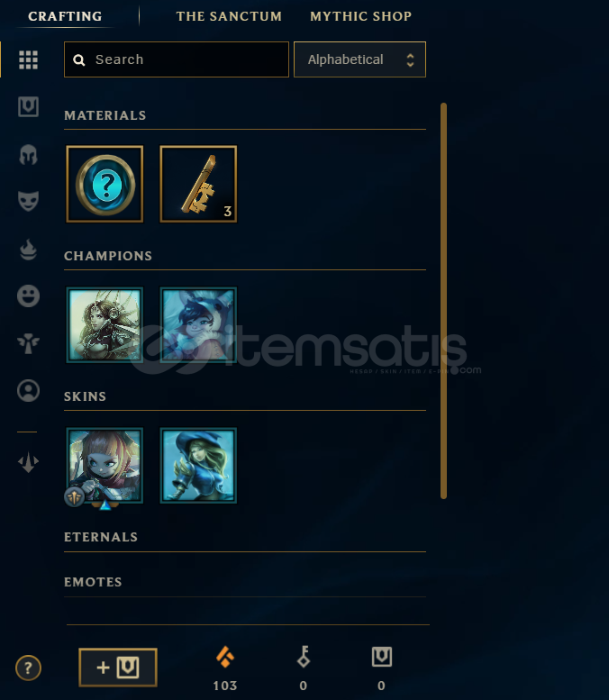The image size is (609, 700).
Task: Select the mystery question mark token material
Action: [105, 184]
